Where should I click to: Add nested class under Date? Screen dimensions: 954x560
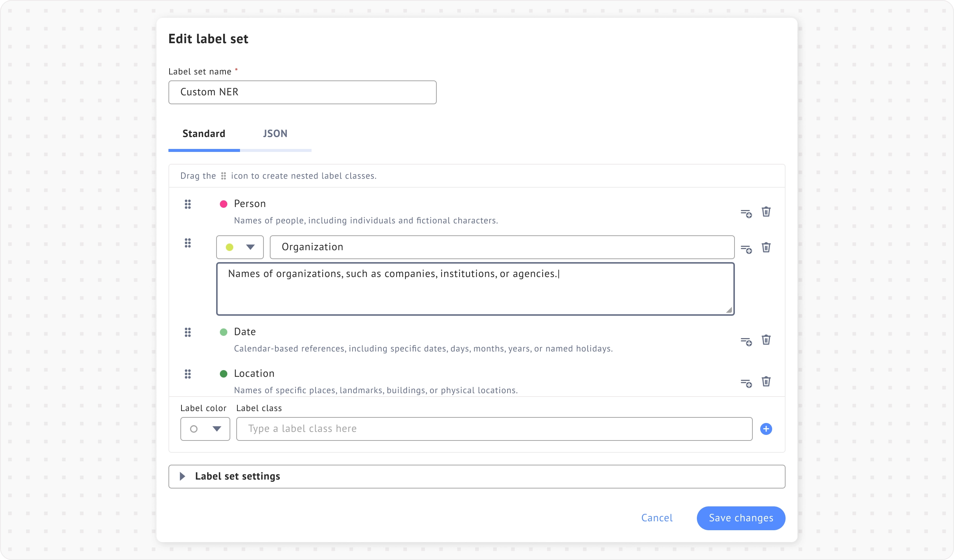point(746,342)
